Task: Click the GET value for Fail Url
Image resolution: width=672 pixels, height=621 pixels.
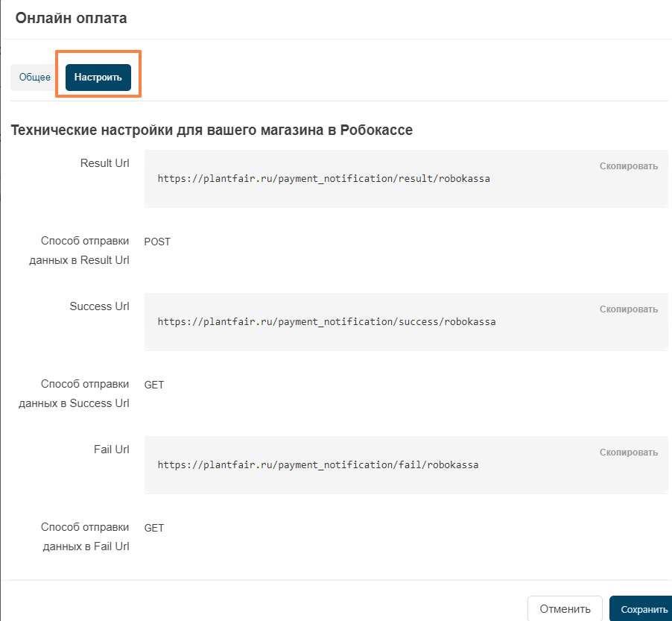Action: (x=154, y=528)
